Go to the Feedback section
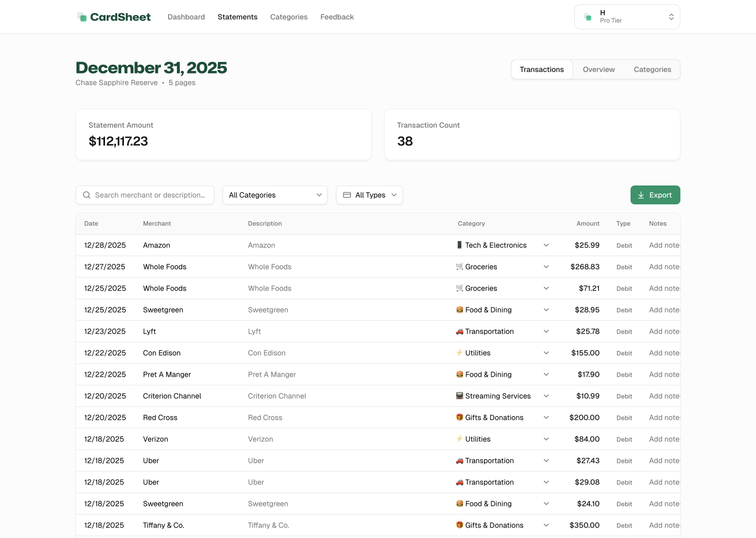The width and height of the screenshot is (756, 538). click(337, 17)
